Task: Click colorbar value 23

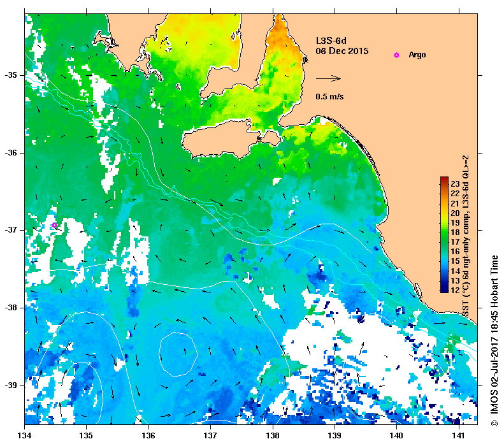Action: 455,183
